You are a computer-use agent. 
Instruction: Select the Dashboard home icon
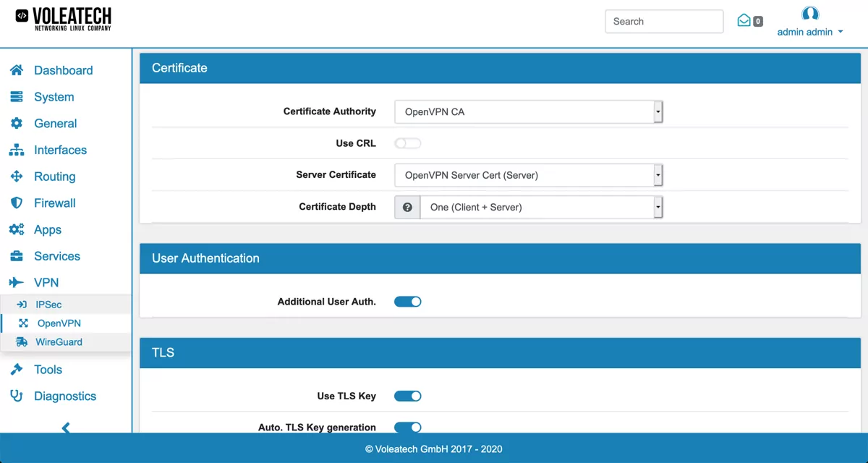[17, 69]
